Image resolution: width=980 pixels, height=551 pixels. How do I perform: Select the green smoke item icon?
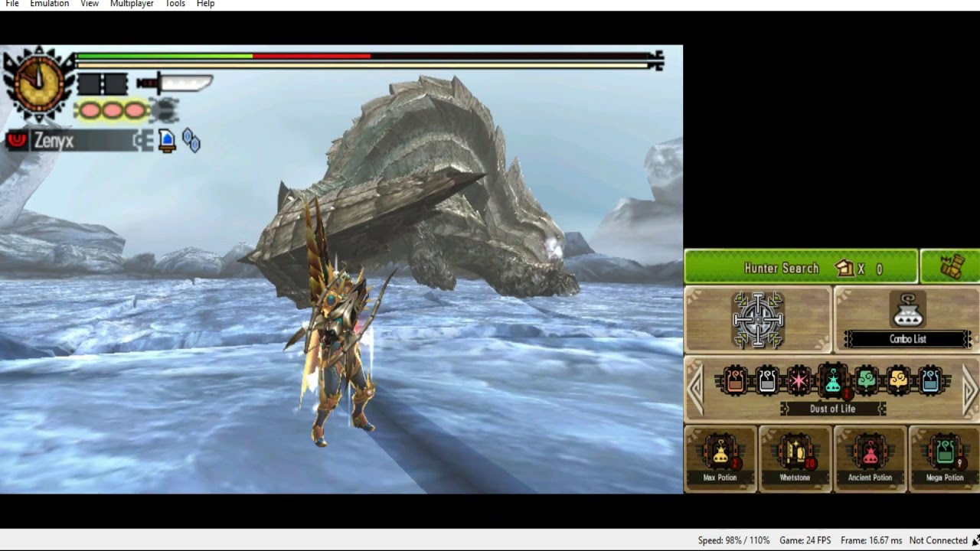[866, 380]
